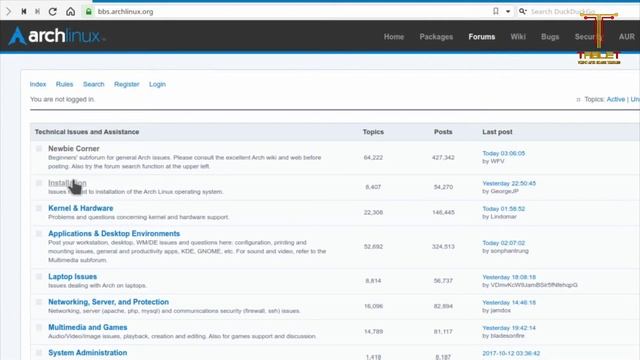Click Multimedia and Games status icon
The width and height of the screenshot is (640, 360).
pos(39,327)
